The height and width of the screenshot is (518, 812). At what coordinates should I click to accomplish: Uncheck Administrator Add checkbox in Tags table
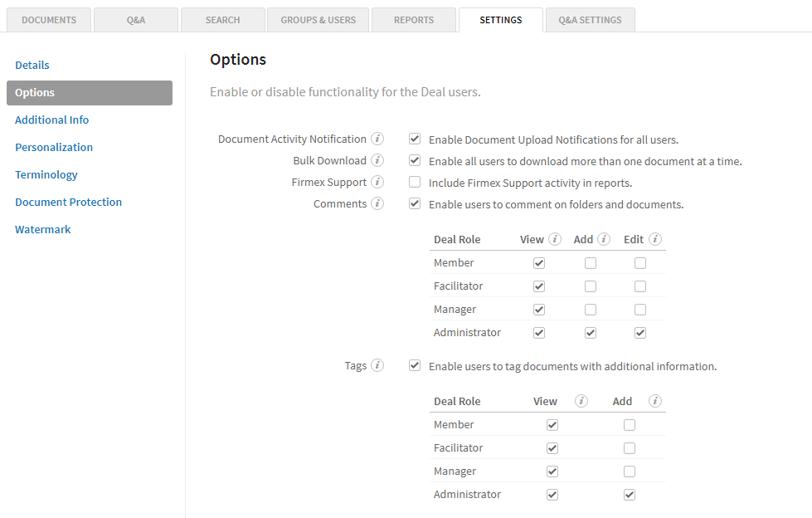(x=630, y=495)
